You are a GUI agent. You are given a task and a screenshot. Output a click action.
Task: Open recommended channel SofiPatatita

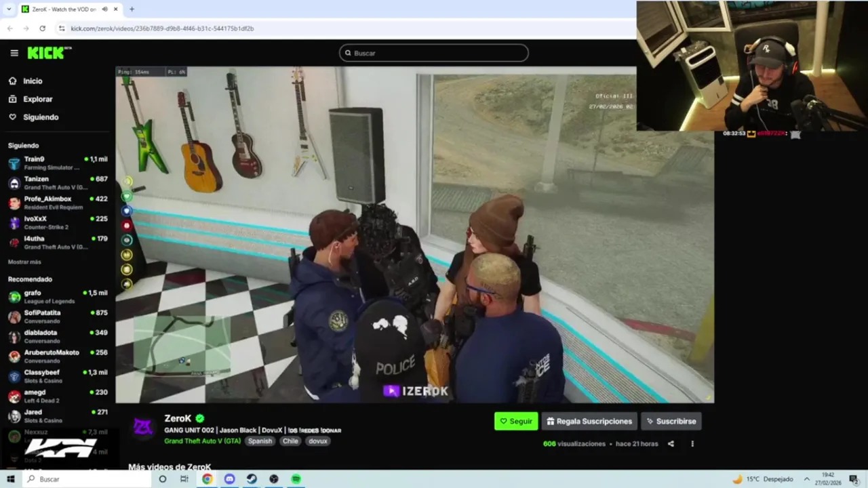point(58,316)
